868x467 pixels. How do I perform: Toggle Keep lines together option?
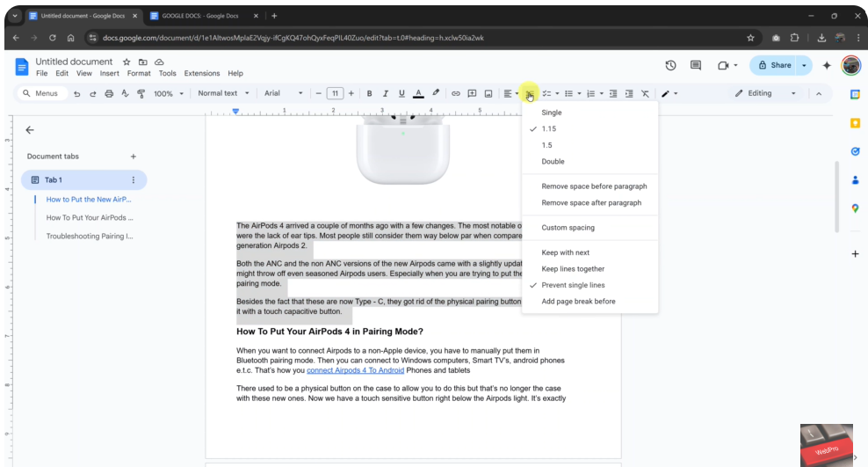(590, 268)
